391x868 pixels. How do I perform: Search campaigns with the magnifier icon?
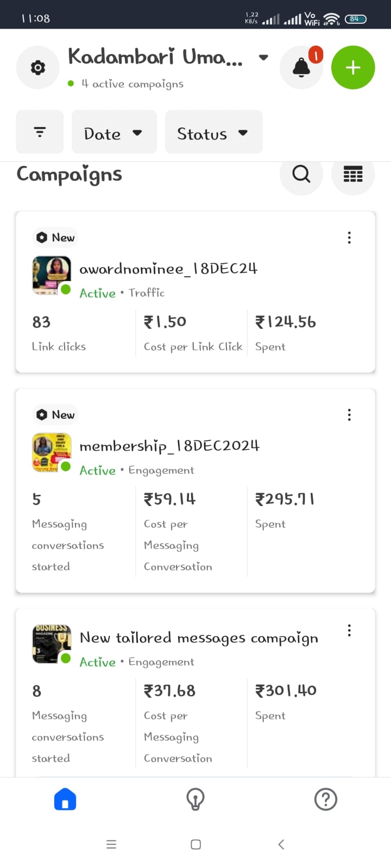click(301, 174)
